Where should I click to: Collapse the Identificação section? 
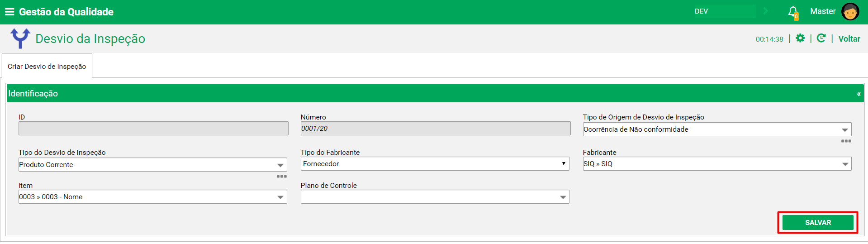click(859, 94)
